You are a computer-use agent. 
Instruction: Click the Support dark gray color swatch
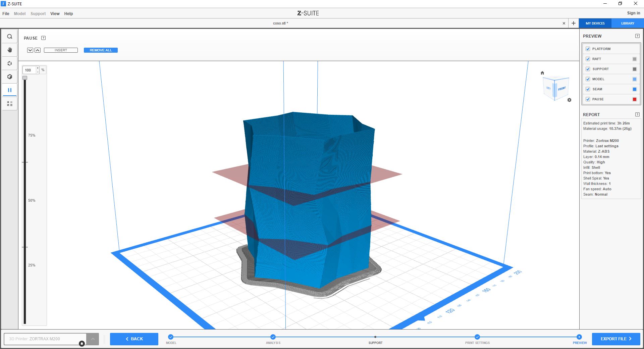[635, 69]
